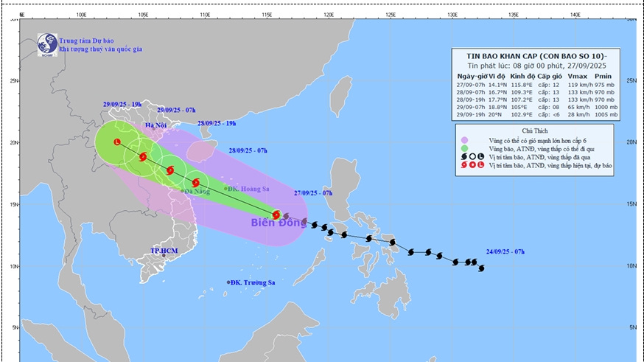Click the current storm position icon near Biển Đông
644x362 pixels.
[x=276, y=215]
